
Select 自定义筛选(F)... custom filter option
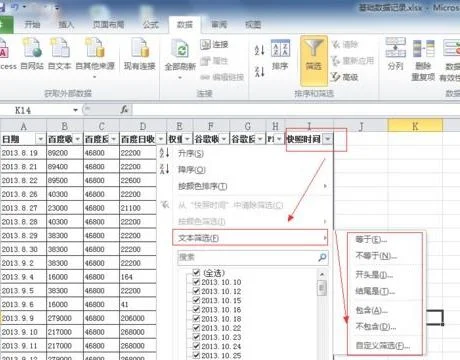click(383, 346)
